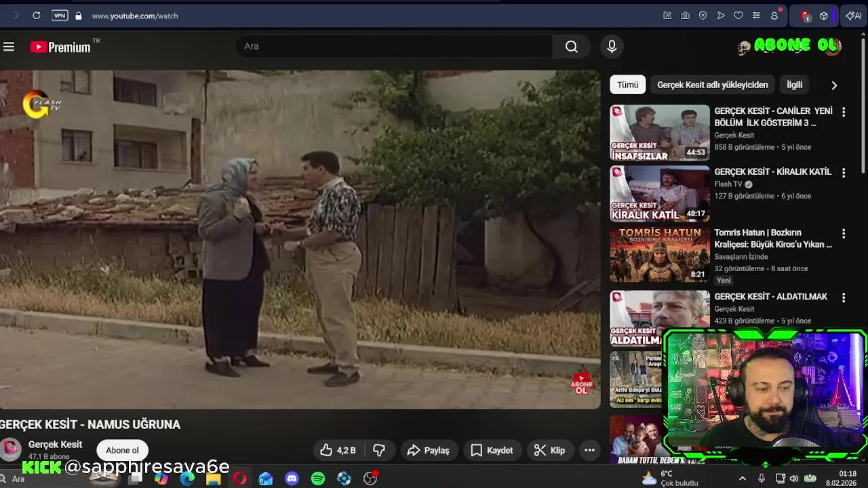The height and width of the screenshot is (488, 868).
Task: Open volume control speaker tray icon
Action: (x=794, y=479)
